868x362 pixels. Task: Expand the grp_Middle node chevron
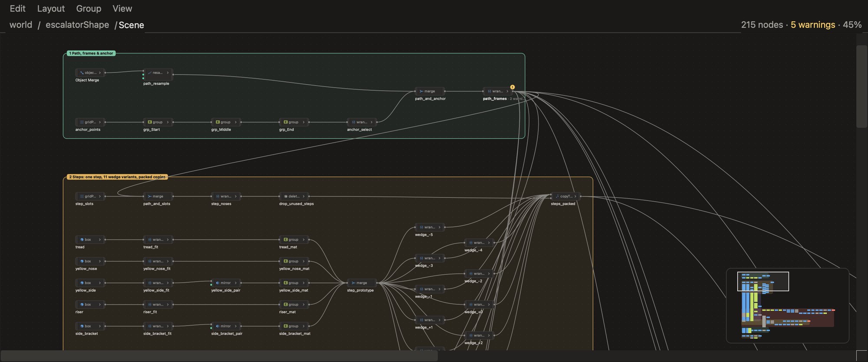point(236,122)
